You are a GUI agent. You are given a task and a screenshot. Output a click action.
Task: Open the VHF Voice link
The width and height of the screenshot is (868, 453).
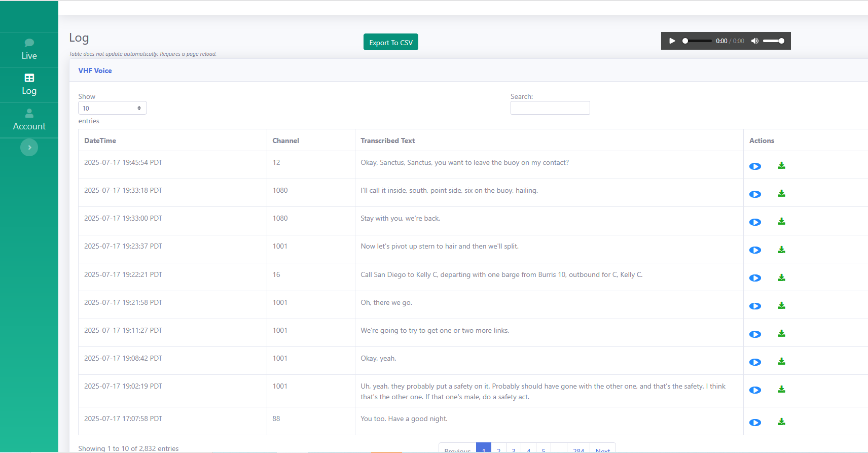coord(95,71)
